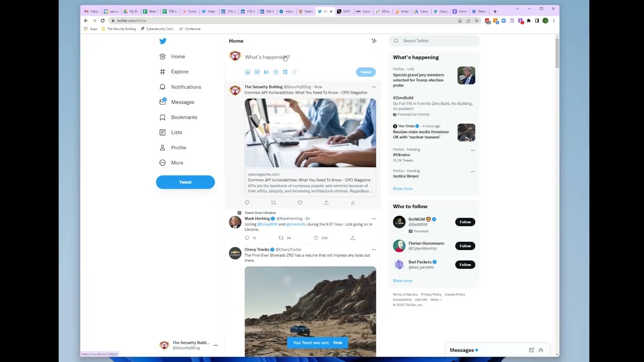Screen dimensions: 644x362
Task: Open Home in sidebar navigation
Action: [173, 57]
